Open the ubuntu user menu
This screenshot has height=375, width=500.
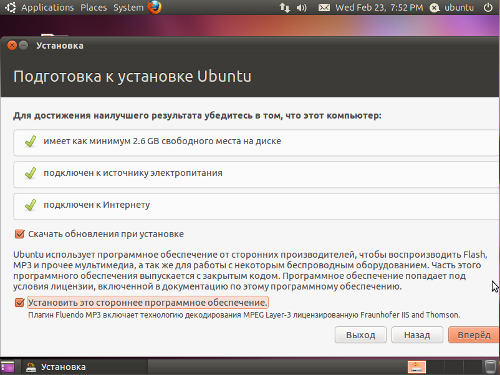(x=452, y=7)
